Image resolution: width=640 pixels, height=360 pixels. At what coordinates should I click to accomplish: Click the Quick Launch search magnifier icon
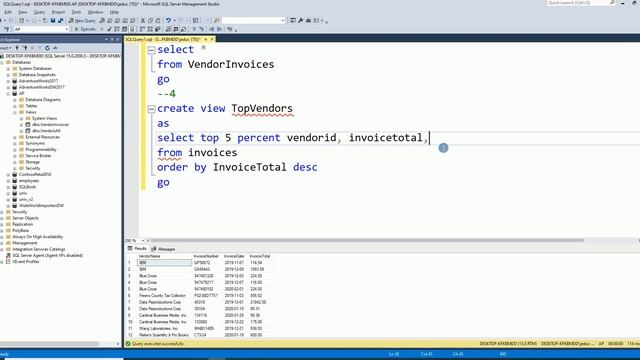point(612,3)
